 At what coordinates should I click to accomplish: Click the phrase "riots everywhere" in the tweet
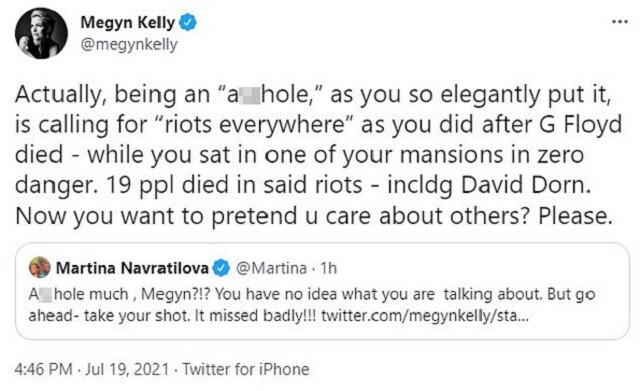254,125
